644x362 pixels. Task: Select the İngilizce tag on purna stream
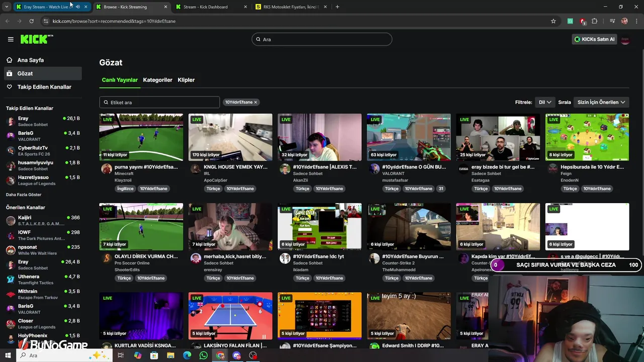click(x=125, y=189)
